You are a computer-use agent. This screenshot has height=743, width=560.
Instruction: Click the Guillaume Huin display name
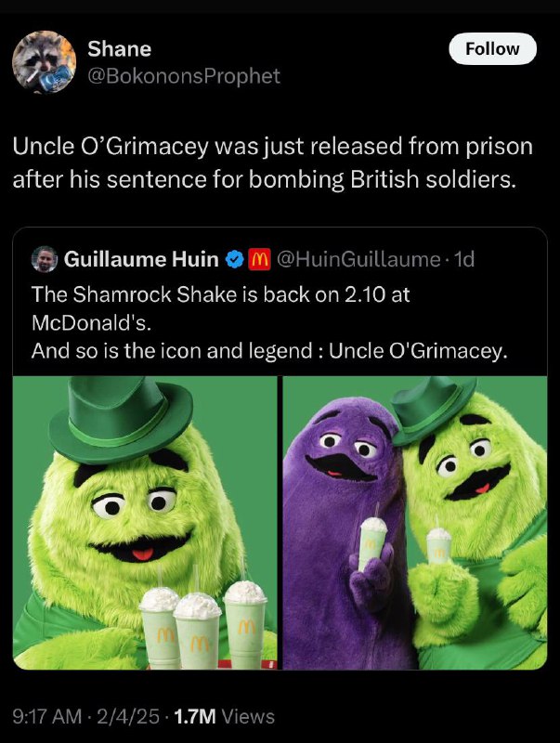[x=141, y=259]
